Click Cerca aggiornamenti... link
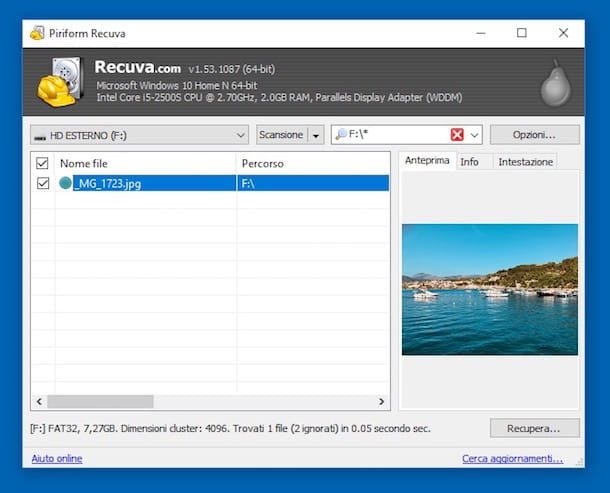This screenshot has height=493, width=610. (512, 459)
